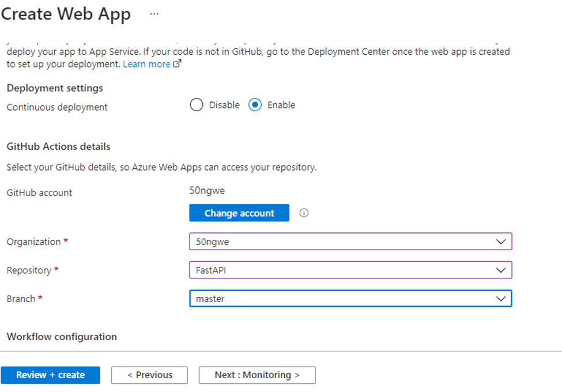Click the GitHub account label

39,193
